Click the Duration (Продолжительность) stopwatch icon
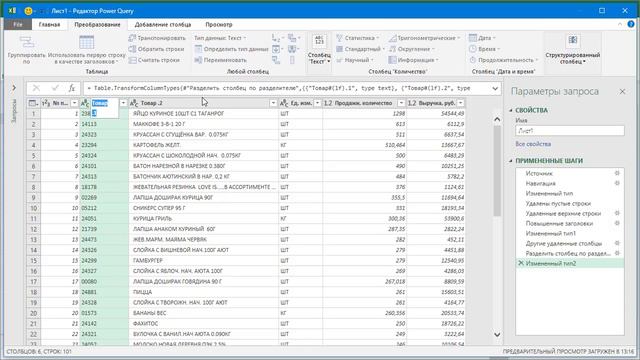 (473, 60)
